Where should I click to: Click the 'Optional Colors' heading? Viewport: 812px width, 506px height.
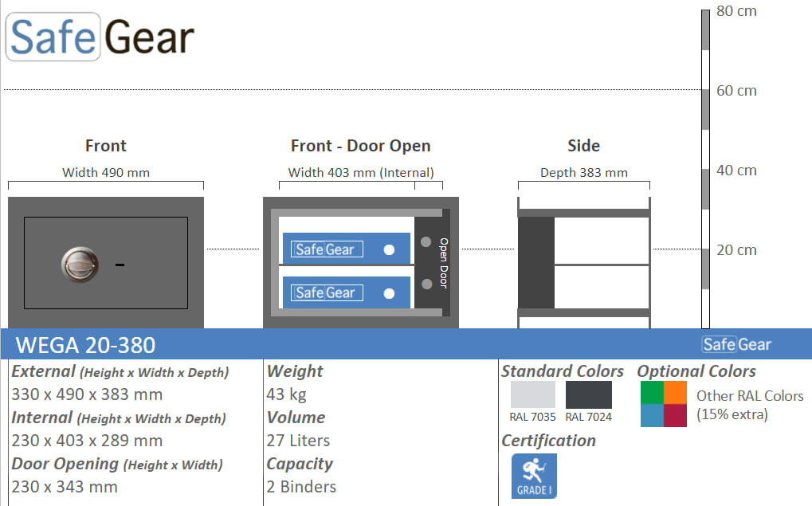pyautogui.click(x=696, y=371)
